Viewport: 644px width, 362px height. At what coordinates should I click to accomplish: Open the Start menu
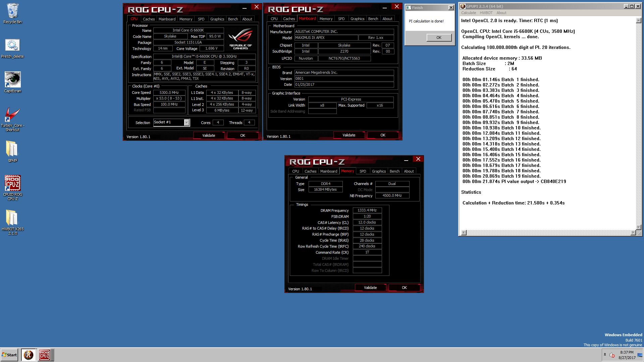pyautogui.click(x=9, y=355)
